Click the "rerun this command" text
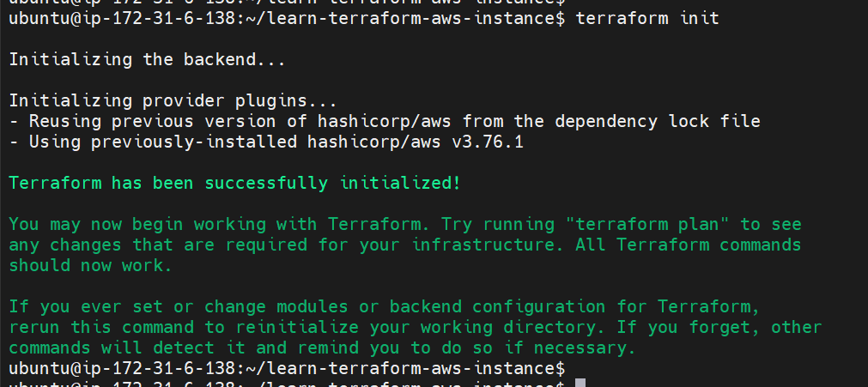 pyautogui.click(x=100, y=328)
